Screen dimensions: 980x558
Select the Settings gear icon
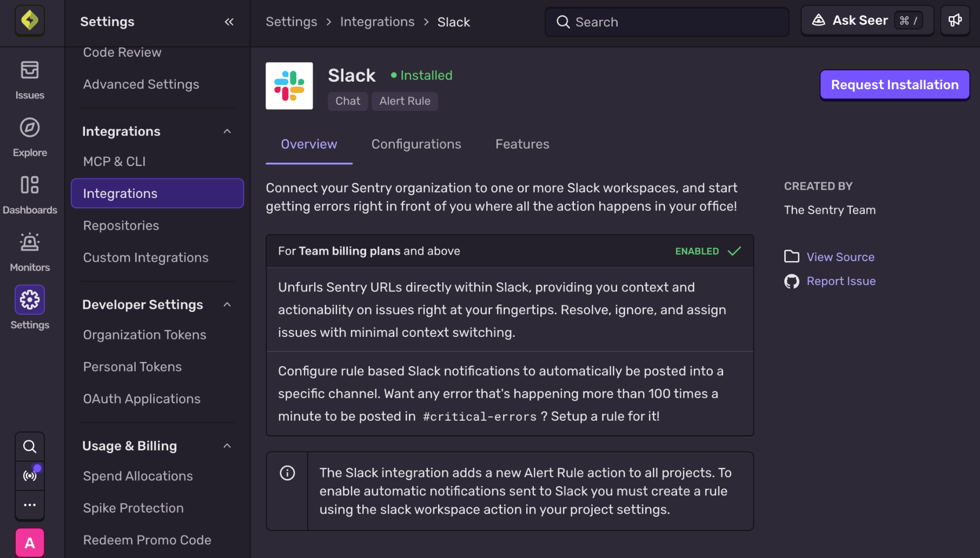(x=30, y=300)
